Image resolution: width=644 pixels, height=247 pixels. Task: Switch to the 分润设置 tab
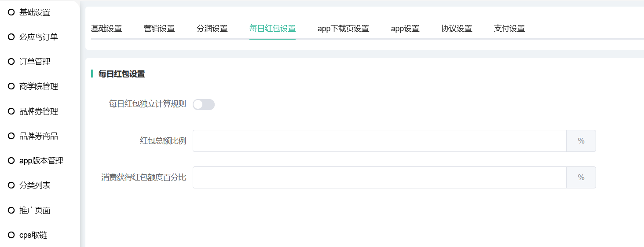tap(212, 29)
